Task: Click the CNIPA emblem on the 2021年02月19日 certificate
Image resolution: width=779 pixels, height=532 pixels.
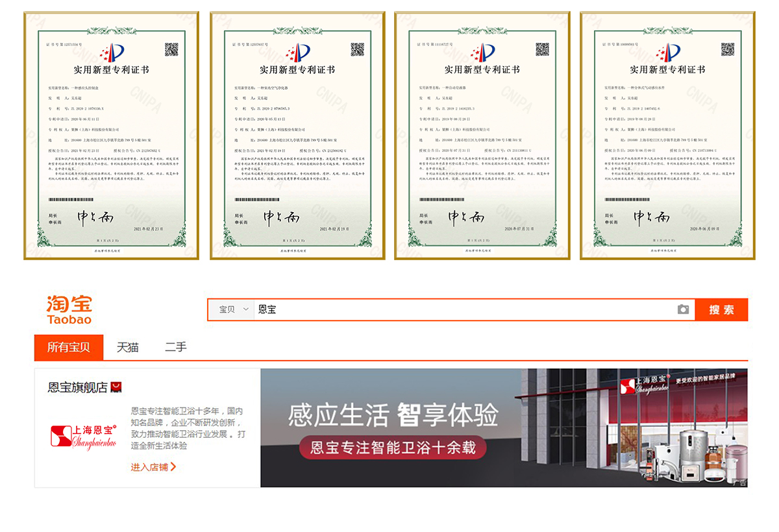Action: coord(297,52)
